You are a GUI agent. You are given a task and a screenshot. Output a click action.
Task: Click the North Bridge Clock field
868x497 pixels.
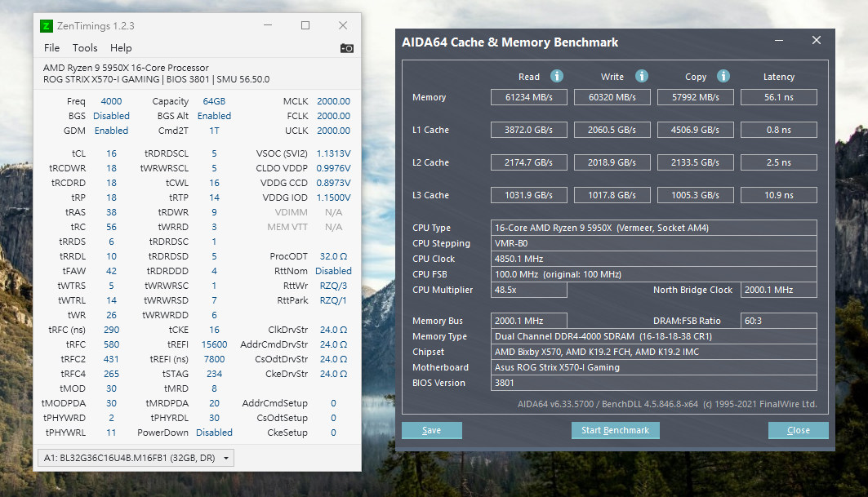(779, 290)
